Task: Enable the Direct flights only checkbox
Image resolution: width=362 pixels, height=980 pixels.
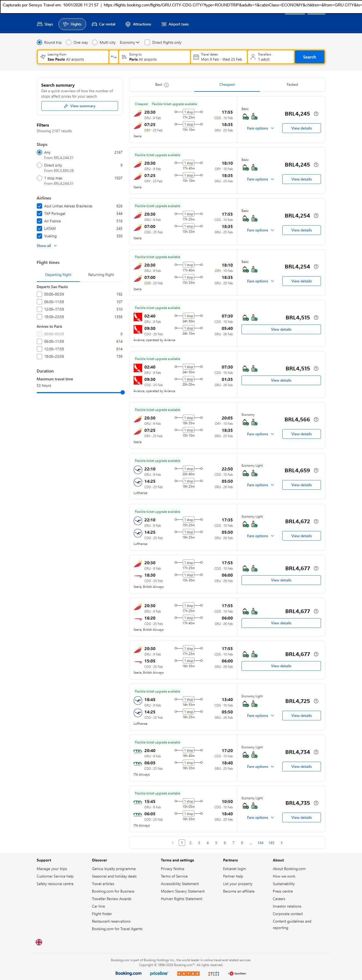Action: pos(147,43)
